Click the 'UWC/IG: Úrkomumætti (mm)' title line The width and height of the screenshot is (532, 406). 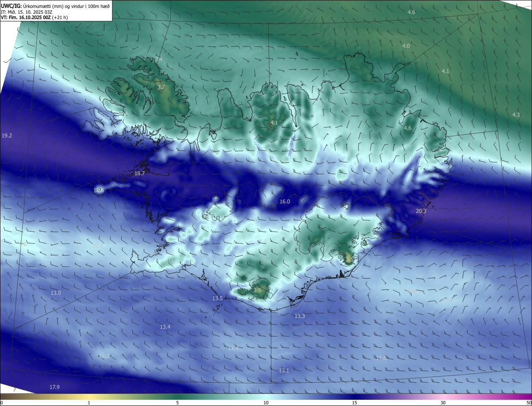pos(55,6)
